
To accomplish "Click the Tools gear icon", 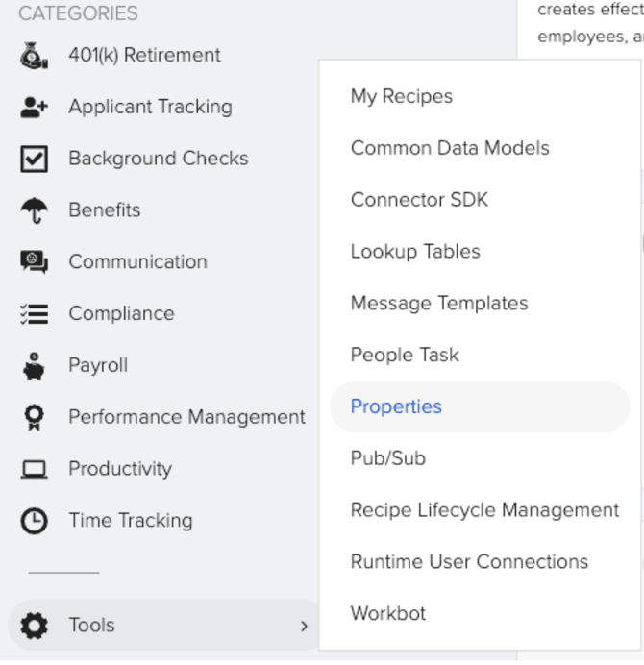I will tap(34, 626).
